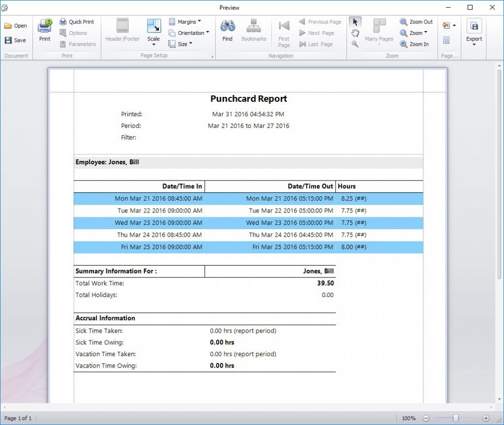The image size is (504, 425).
Task: Click the Vacation Time Owing label
Action: (x=106, y=365)
